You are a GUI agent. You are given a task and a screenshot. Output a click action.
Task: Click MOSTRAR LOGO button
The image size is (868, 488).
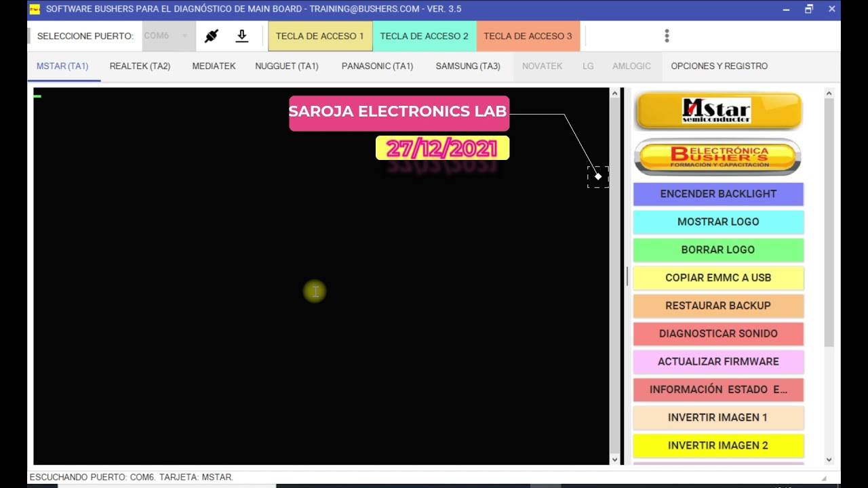tap(718, 222)
